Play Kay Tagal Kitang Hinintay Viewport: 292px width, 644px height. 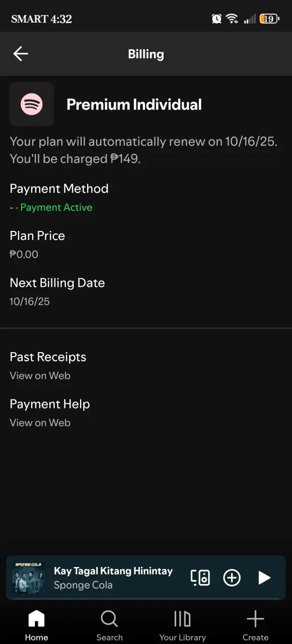[264, 578]
